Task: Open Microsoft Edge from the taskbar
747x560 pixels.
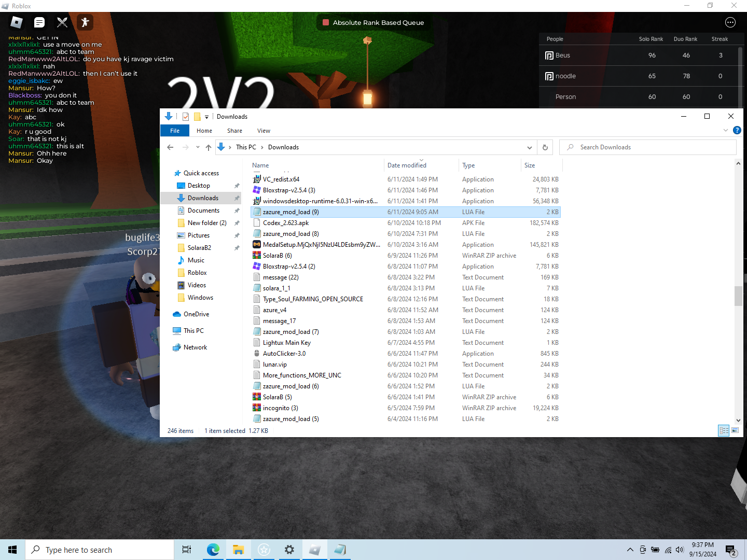Action: tap(213, 550)
